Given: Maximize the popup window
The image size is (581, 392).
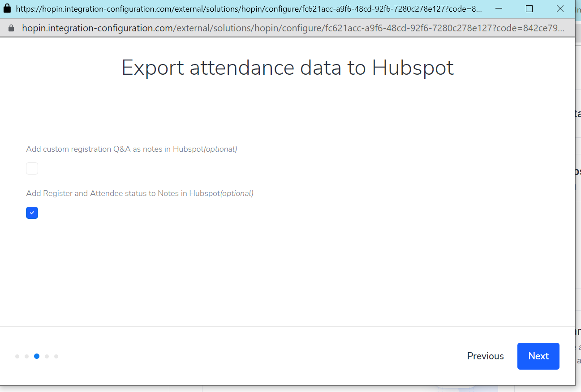Looking at the screenshot, I should point(529,9).
